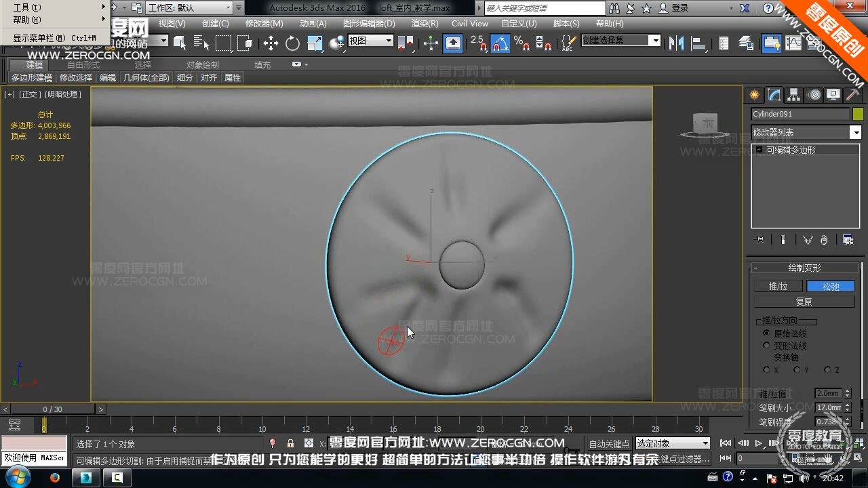Toggle the Scene Explorer icon
Image resolution: width=868 pixels, height=488 pixels.
[724, 43]
